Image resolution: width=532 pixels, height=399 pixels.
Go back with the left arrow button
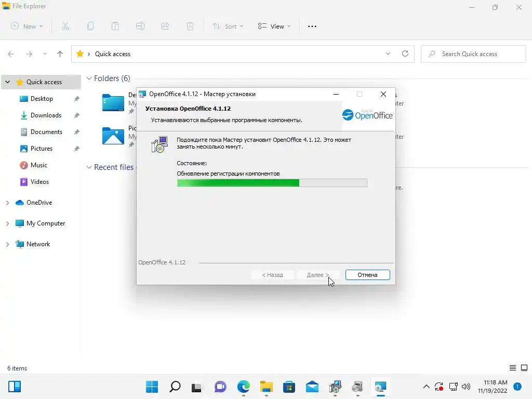click(11, 54)
